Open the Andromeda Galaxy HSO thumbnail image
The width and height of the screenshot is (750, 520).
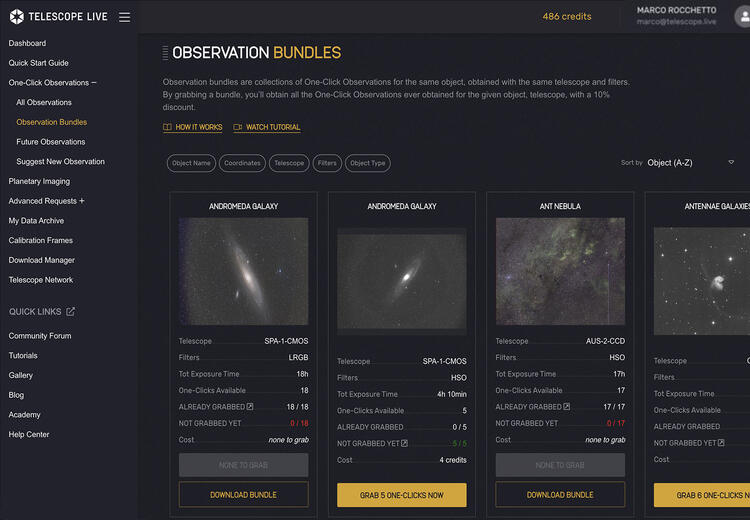402,281
